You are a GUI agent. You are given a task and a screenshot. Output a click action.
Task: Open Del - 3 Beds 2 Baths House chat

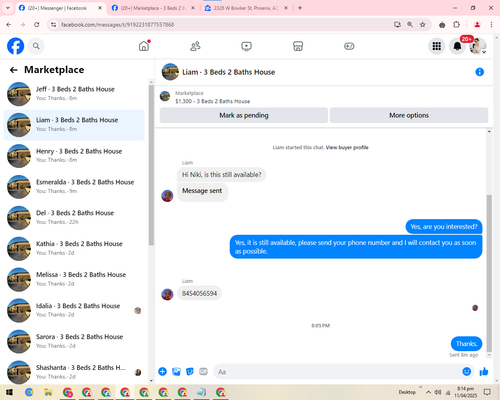[74, 218]
